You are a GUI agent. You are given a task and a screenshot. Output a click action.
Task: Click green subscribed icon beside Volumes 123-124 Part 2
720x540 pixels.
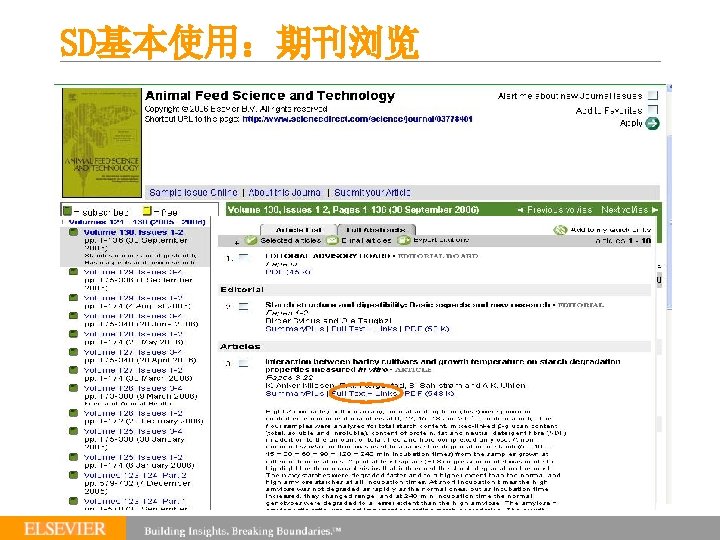[x=73, y=475]
